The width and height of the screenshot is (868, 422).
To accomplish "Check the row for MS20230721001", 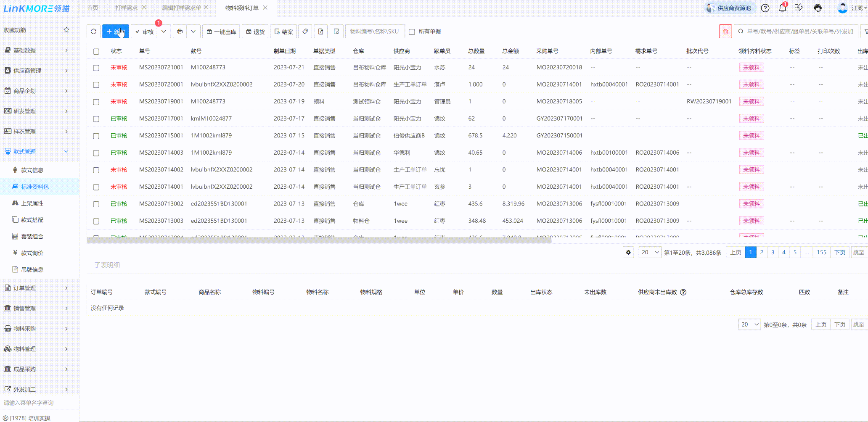I will pos(96,68).
